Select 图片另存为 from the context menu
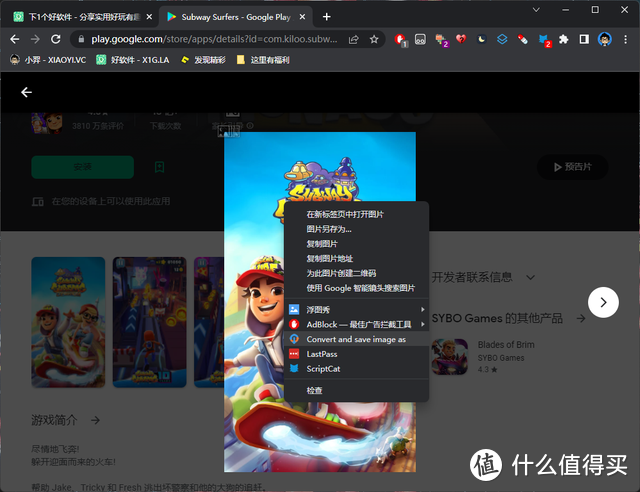 329,229
